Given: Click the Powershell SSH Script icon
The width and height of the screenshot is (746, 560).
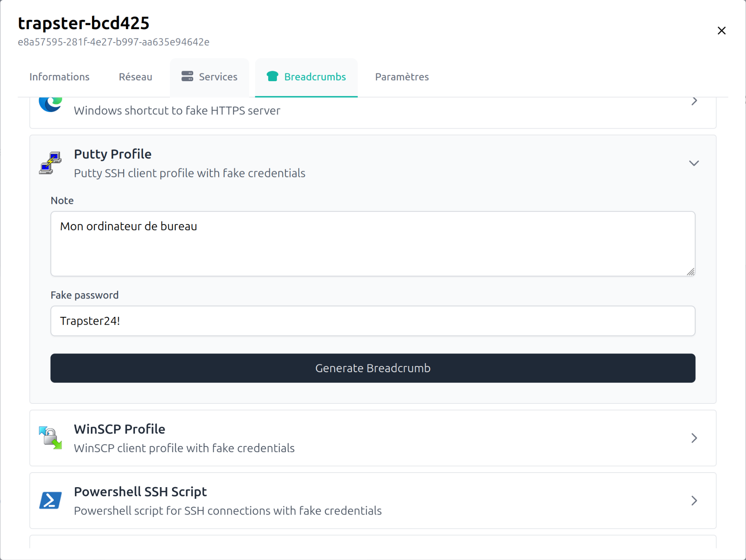Looking at the screenshot, I should (50, 500).
